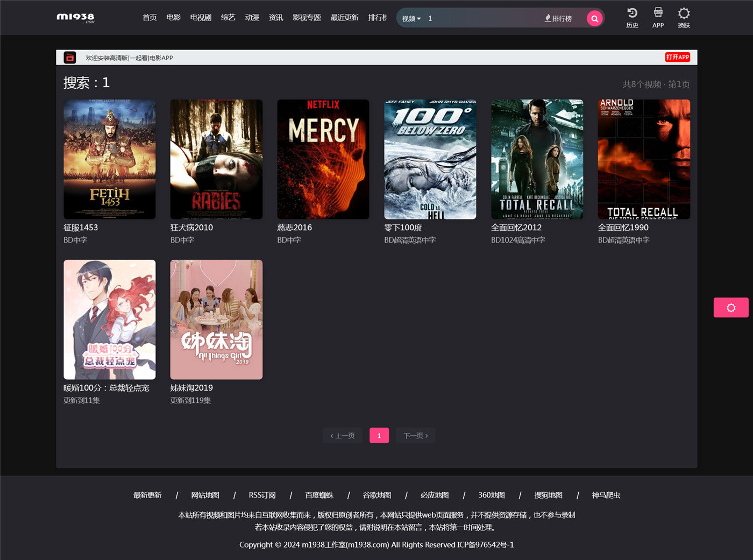
Task: Open the APP download icon
Action: coord(658,18)
